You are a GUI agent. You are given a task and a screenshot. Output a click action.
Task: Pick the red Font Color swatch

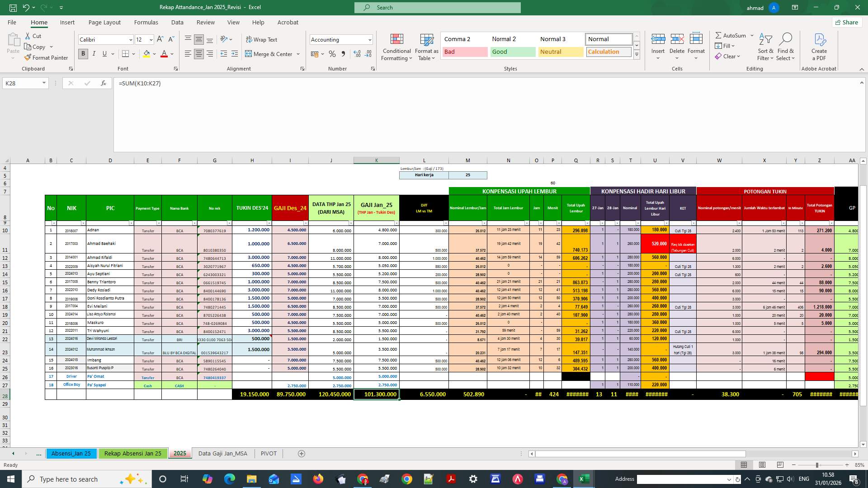coord(165,54)
